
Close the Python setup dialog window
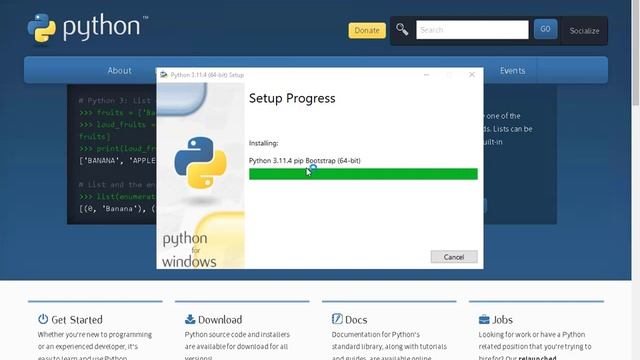(x=472, y=75)
